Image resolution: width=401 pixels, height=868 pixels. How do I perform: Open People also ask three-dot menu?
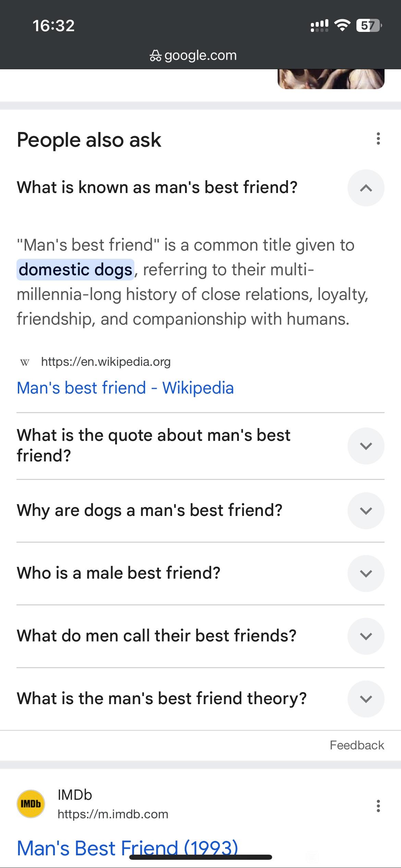pos(378,139)
